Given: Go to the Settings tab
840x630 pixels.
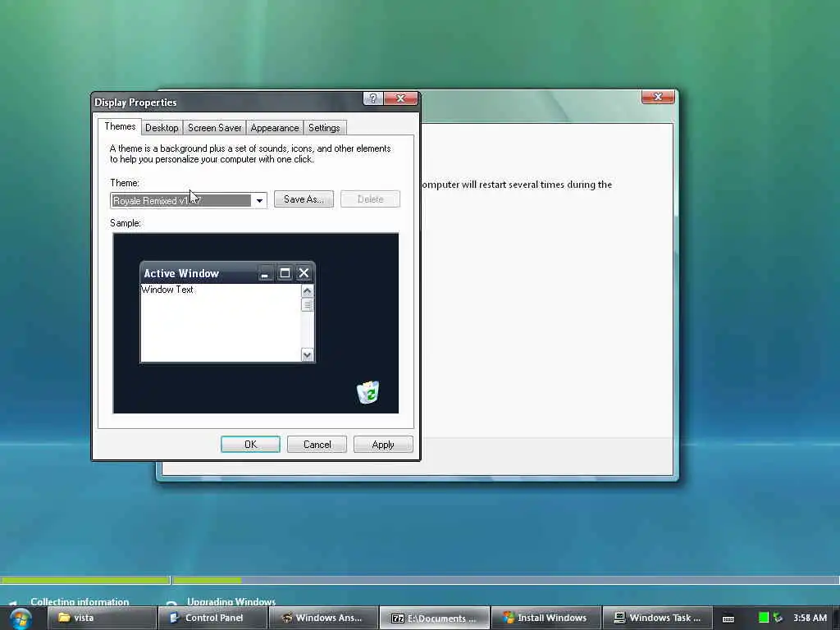Looking at the screenshot, I should [x=324, y=128].
